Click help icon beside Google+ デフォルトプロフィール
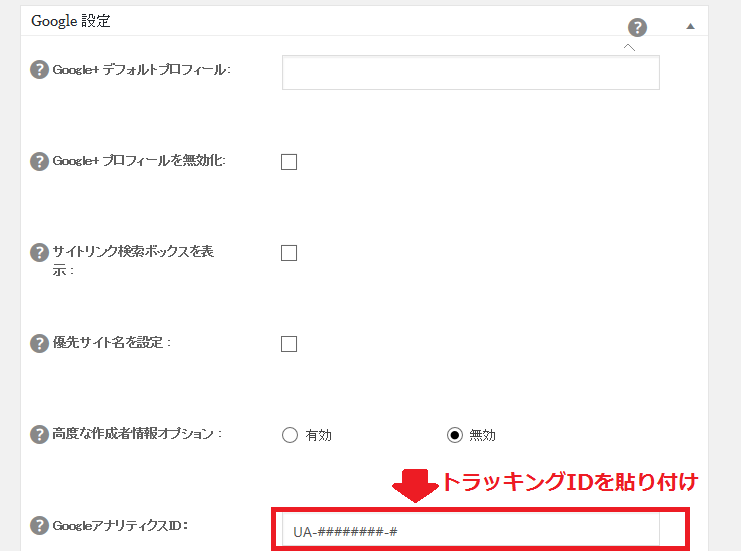This screenshot has height=551, width=741. click(x=39, y=69)
